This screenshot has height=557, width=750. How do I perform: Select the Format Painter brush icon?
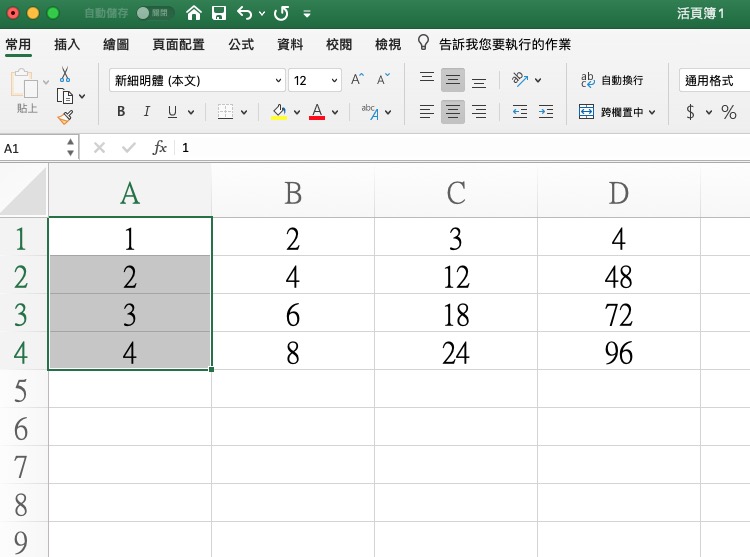[65, 117]
